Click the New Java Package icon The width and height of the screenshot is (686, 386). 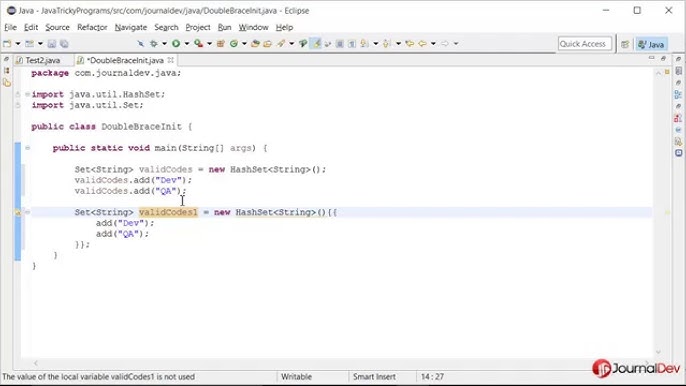click(x=220, y=43)
